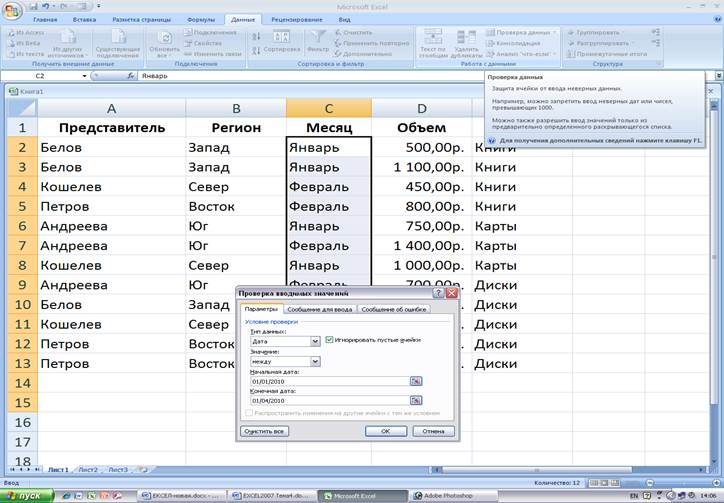Click the dialog's help question mark icon
Image resolution: width=724 pixels, height=503 pixels.
439,293
